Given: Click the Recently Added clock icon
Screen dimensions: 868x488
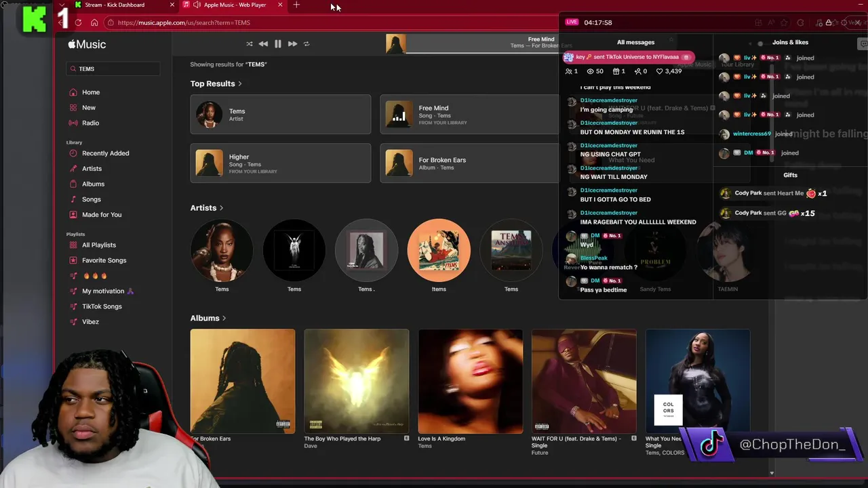Looking at the screenshot, I should click(73, 153).
